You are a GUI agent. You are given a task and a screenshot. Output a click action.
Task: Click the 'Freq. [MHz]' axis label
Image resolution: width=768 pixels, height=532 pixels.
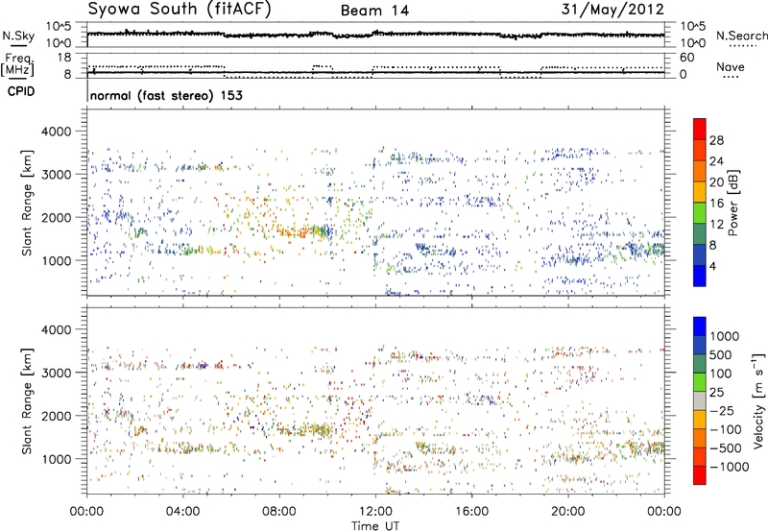click(x=18, y=65)
